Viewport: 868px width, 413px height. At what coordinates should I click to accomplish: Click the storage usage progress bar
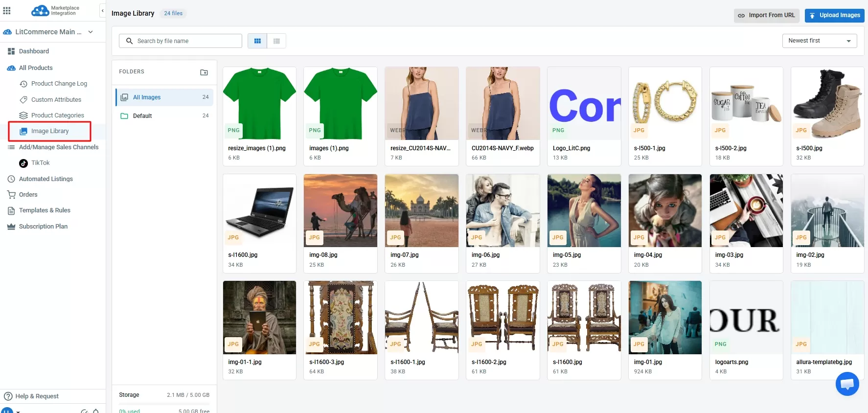pyautogui.click(x=164, y=404)
